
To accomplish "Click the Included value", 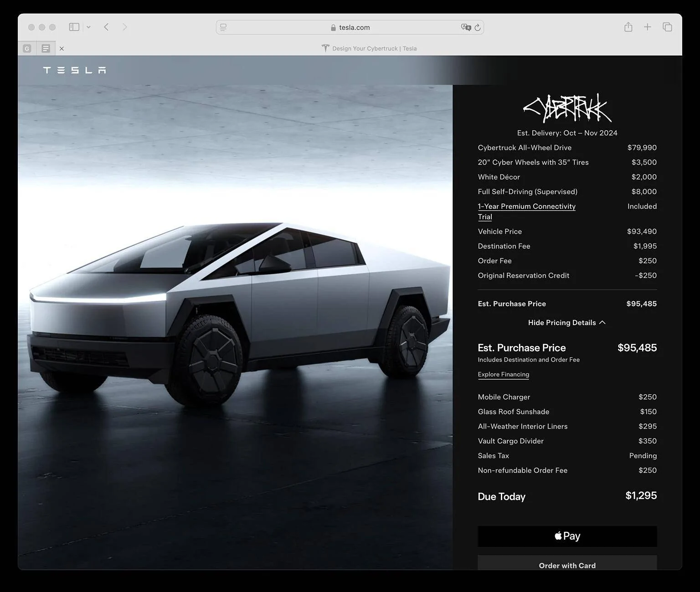I will point(642,206).
